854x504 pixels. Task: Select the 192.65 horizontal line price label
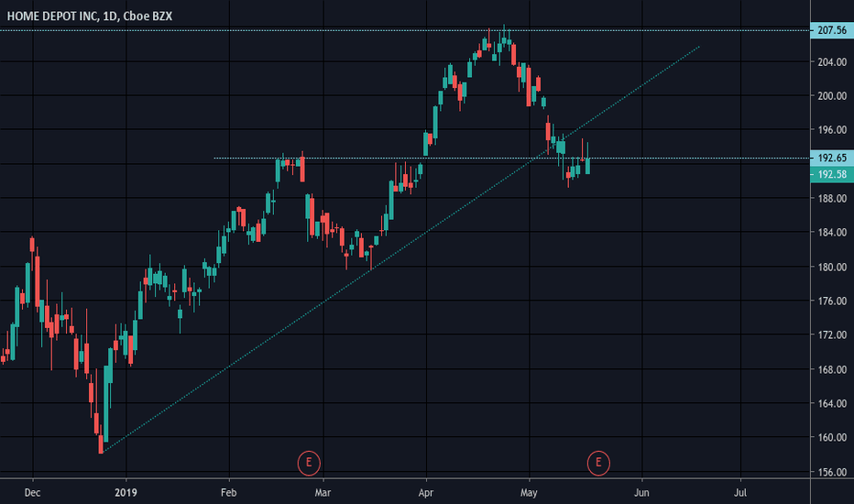click(x=832, y=158)
